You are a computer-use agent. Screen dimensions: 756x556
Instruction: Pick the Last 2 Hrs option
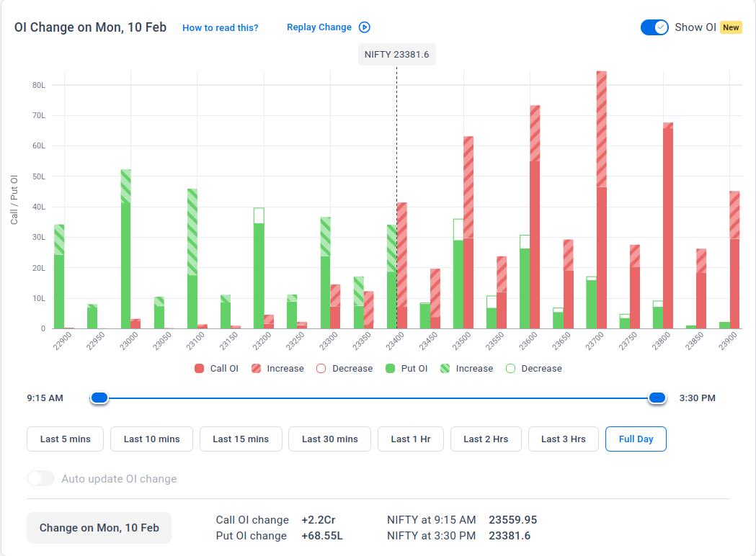[x=486, y=439]
